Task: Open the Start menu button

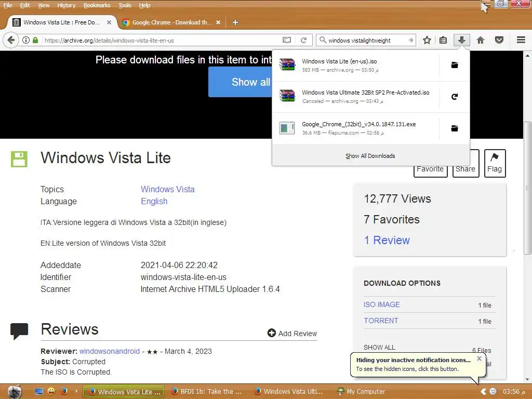Action: [15, 392]
